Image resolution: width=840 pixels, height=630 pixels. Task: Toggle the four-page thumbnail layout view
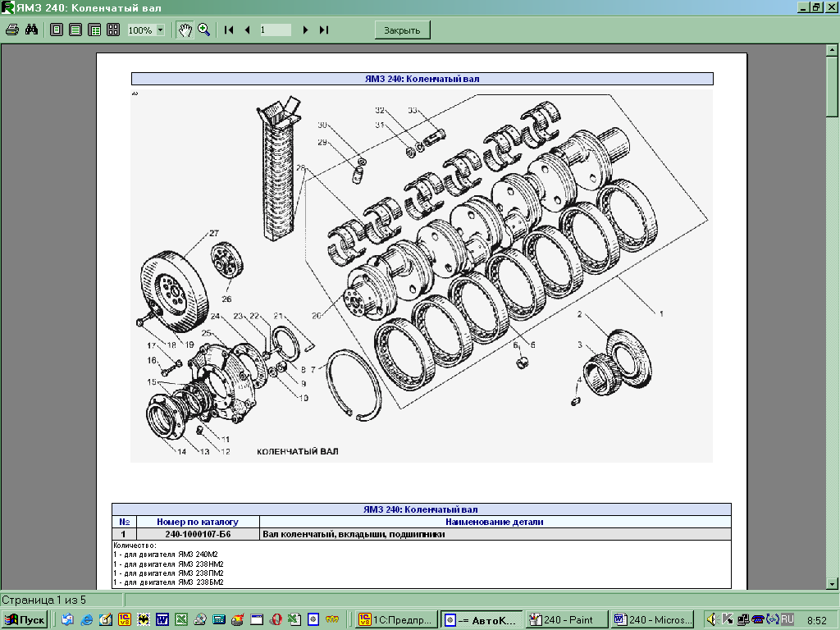[x=113, y=30]
